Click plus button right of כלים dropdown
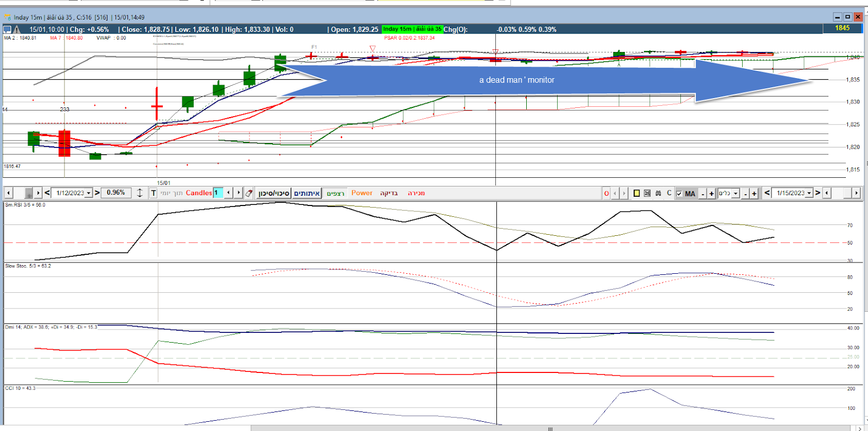 coord(754,194)
